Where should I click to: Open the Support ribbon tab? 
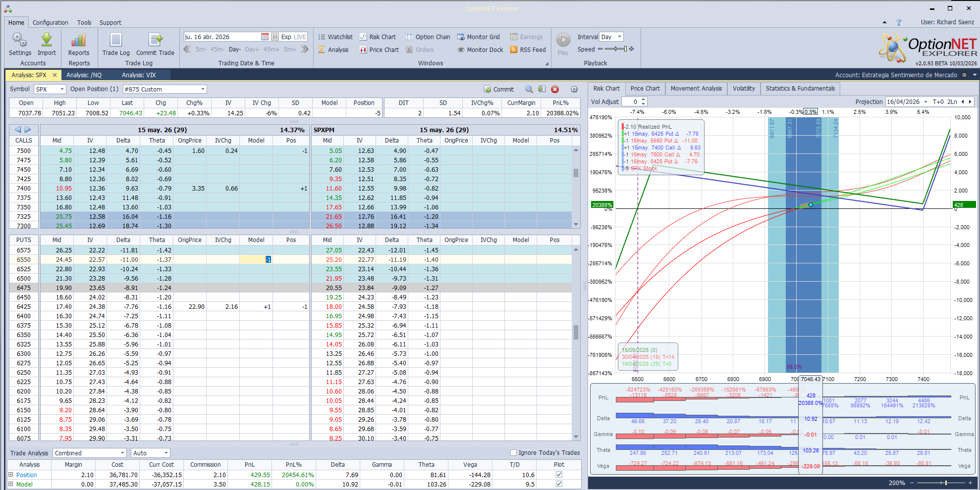coord(110,22)
